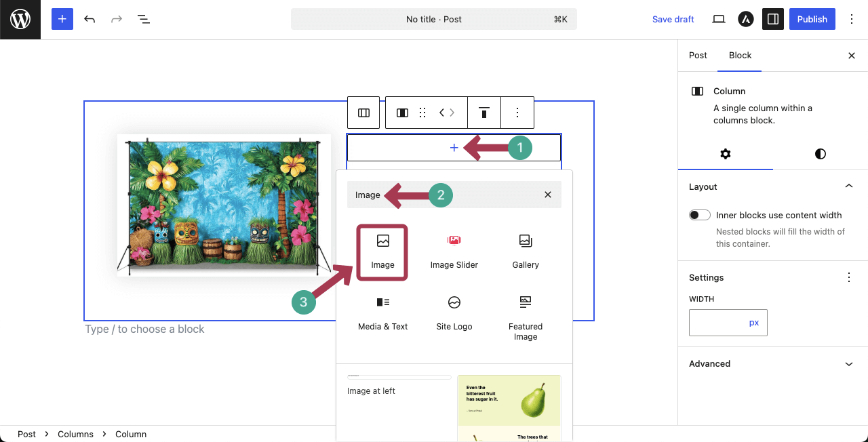Toggle the blue block inserter button
The height and width of the screenshot is (442, 868).
click(62, 19)
